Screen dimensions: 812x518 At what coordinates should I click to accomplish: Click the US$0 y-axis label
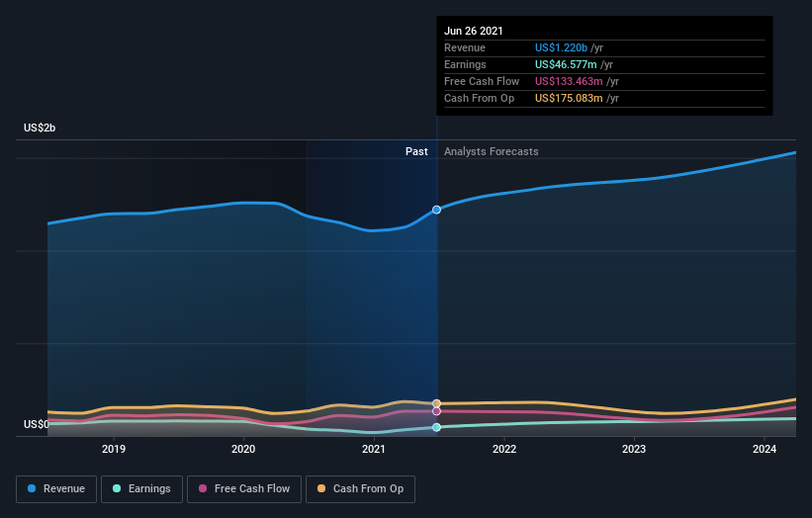tap(37, 424)
